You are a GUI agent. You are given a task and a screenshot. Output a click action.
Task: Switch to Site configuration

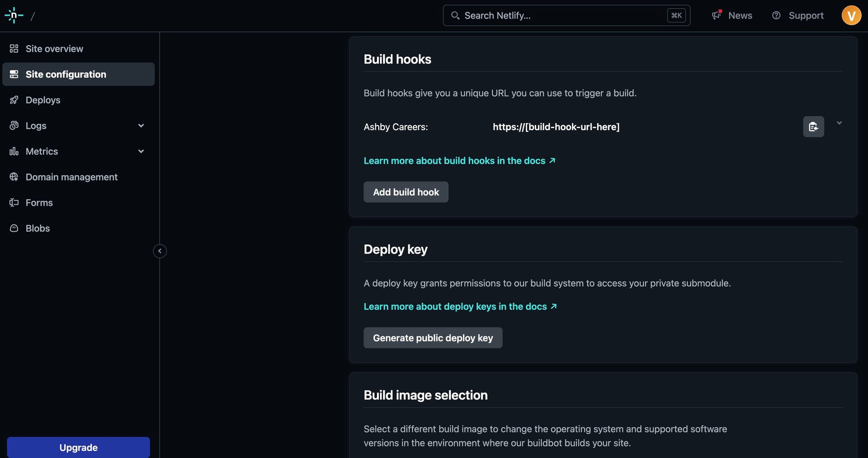(66, 74)
